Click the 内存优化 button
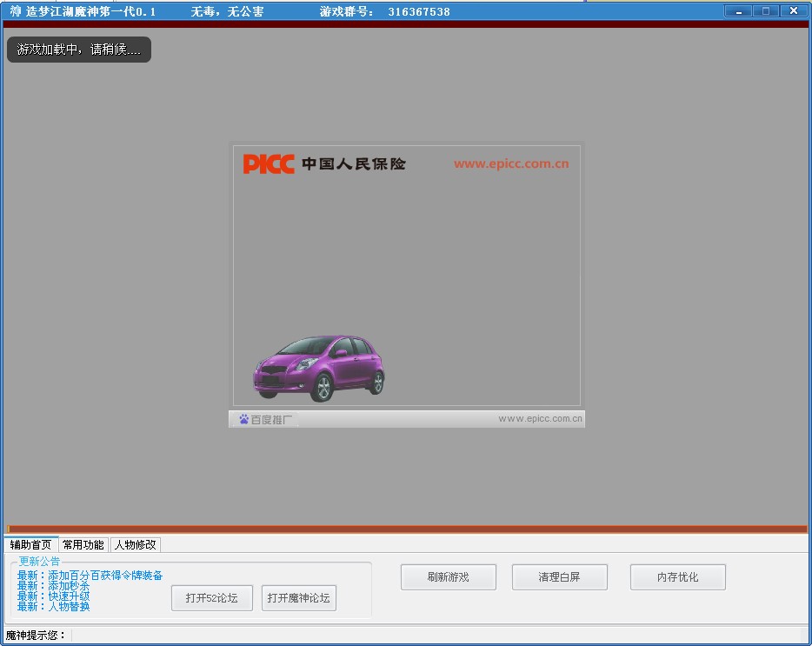Screen dimensions: 812x646 pos(678,577)
